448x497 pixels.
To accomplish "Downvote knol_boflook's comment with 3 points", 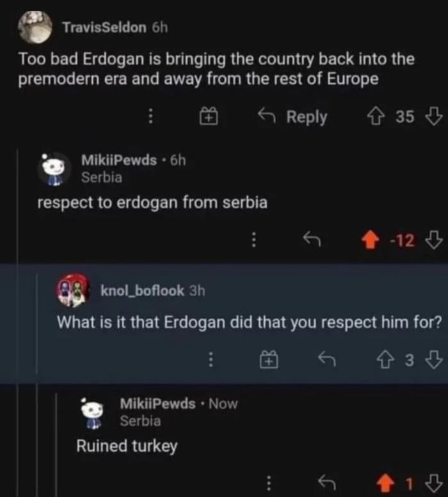I will 433,359.
